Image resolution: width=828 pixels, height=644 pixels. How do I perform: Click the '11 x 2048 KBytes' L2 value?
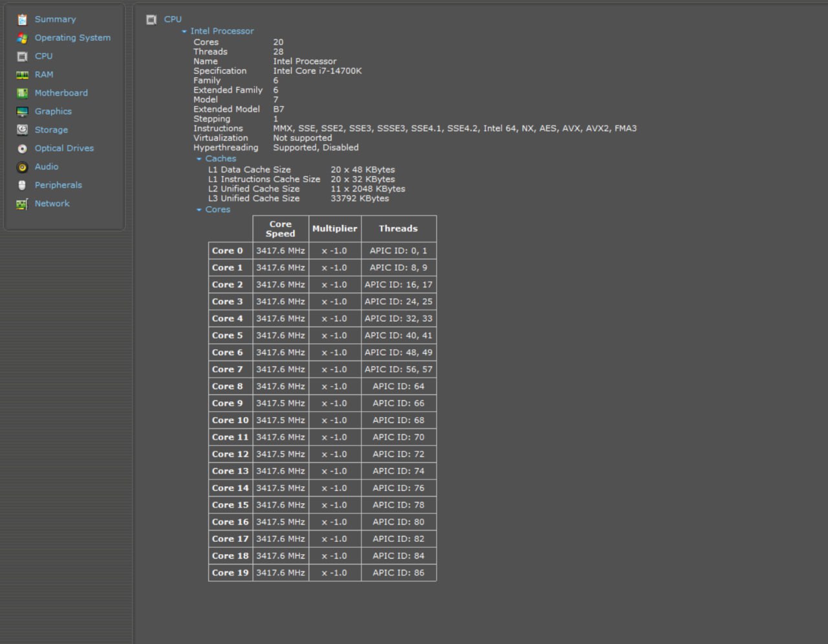pos(368,189)
